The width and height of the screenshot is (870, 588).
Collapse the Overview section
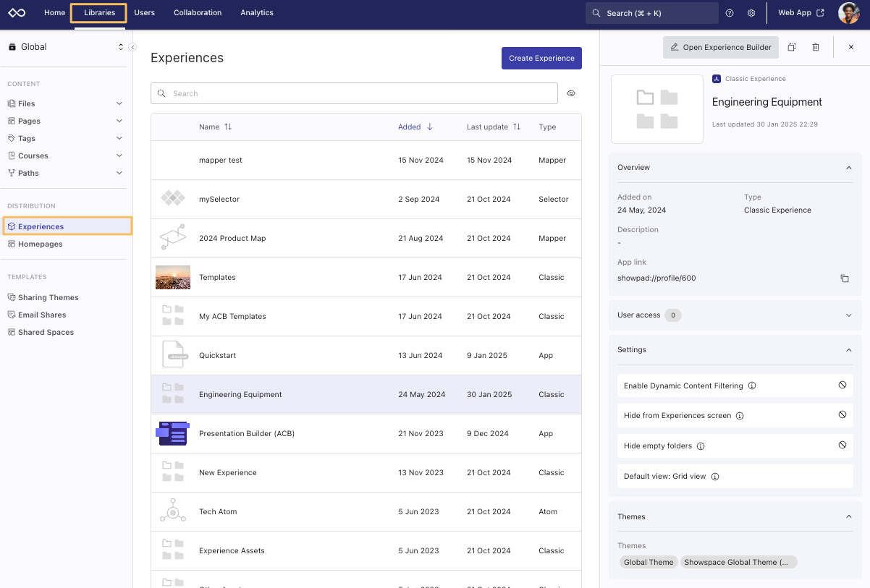coord(849,168)
